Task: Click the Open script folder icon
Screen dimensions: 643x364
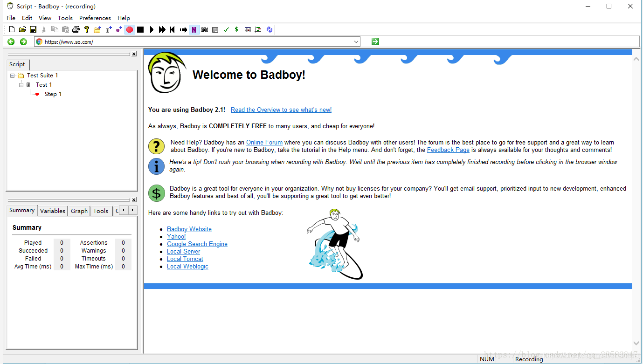Action: tap(22, 29)
